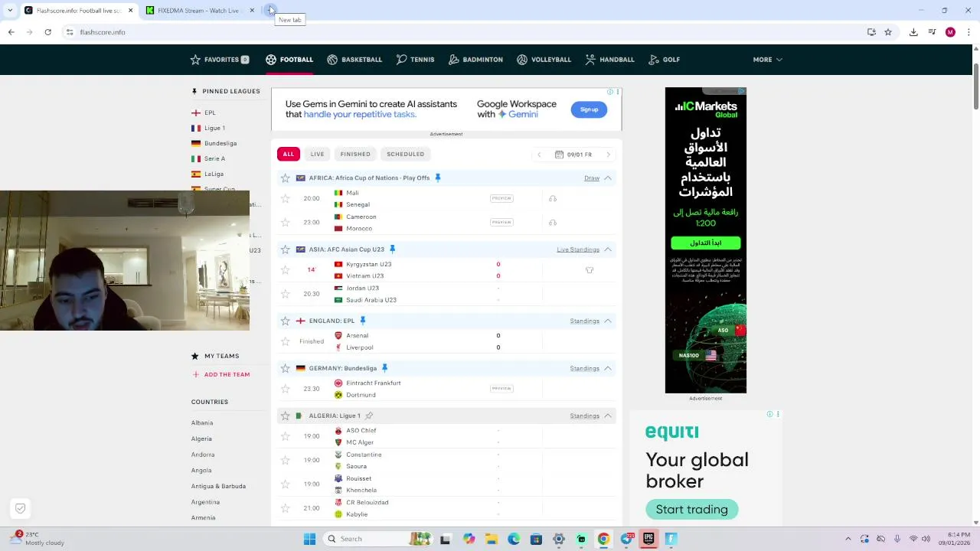Viewport: 980px width, 551px height.
Task: Open the Africa Cup Draw link
Action: [592, 178]
